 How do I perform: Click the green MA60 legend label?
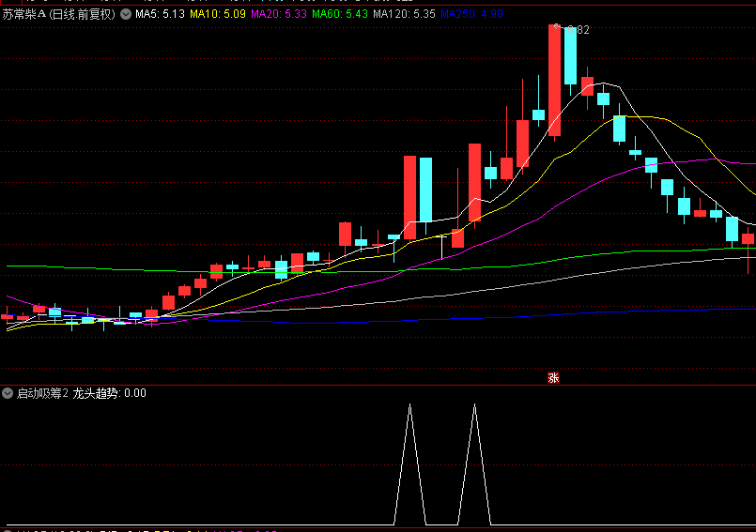coord(340,15)
